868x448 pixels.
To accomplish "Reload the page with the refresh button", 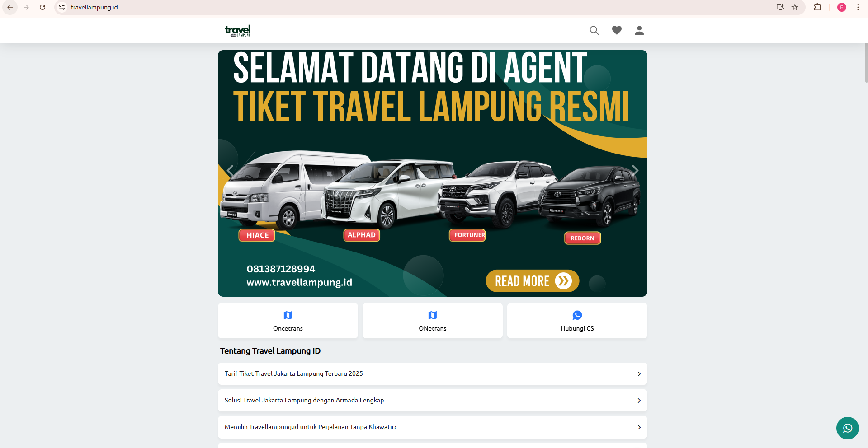I will [x=42, y=7].
